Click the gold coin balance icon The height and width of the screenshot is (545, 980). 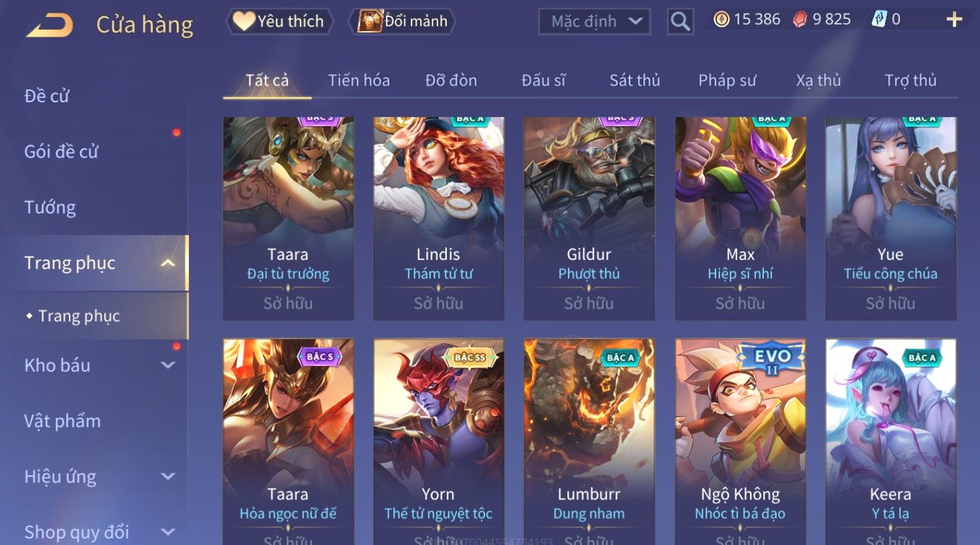tap(721, 20)
